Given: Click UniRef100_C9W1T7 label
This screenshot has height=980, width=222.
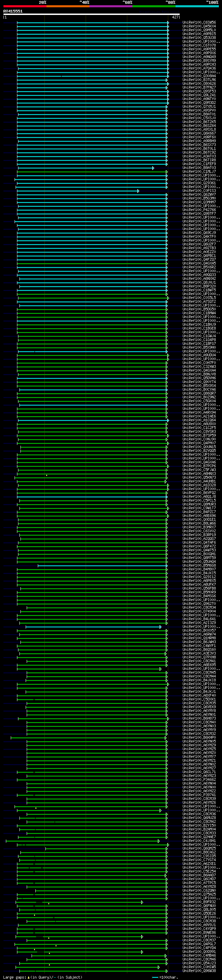Looking at the screenshot, I should pos(199,508).
